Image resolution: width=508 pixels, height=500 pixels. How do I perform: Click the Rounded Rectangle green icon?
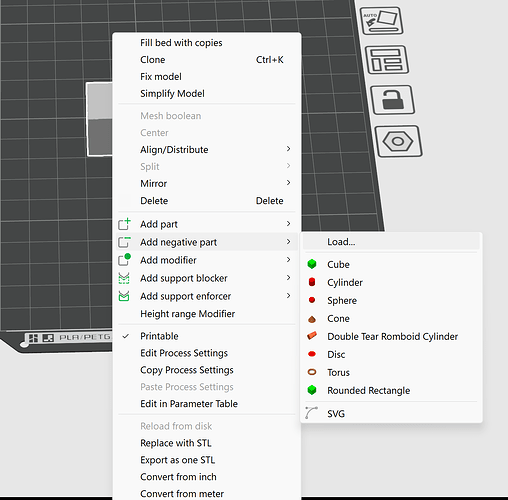tap(312, 390)
